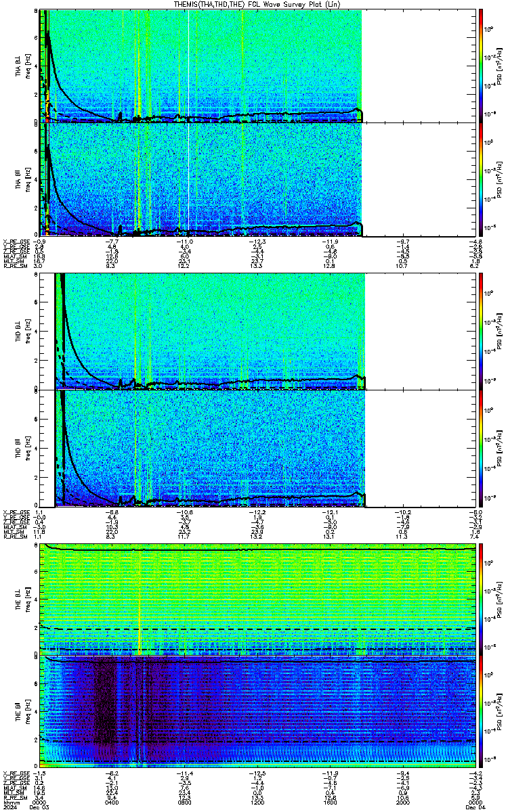Screen dimensions: 508x812
Task: Select the THE B-perpendicular spectrogram panel
Action: click(257, 599)
